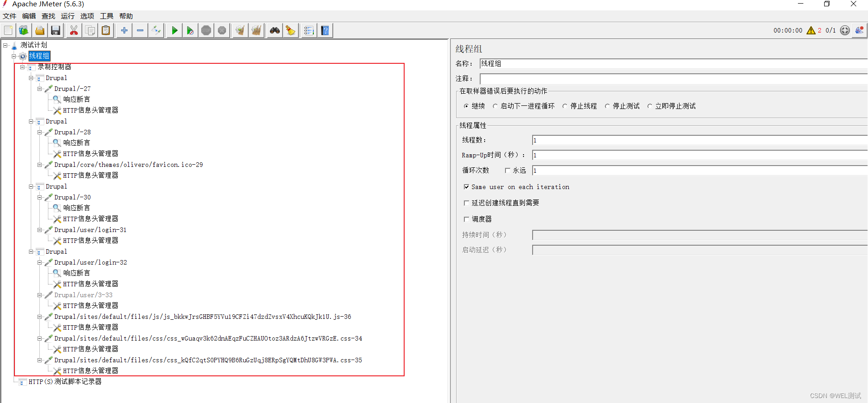
Task: Click the Clear results broom icon
Action: coord(240,30)
